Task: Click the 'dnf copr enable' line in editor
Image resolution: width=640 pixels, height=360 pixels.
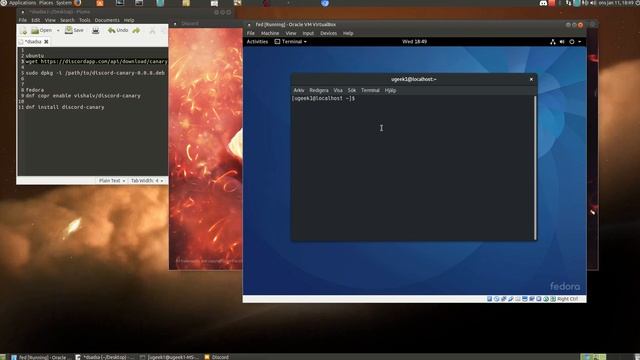Action: coord(83,96)
